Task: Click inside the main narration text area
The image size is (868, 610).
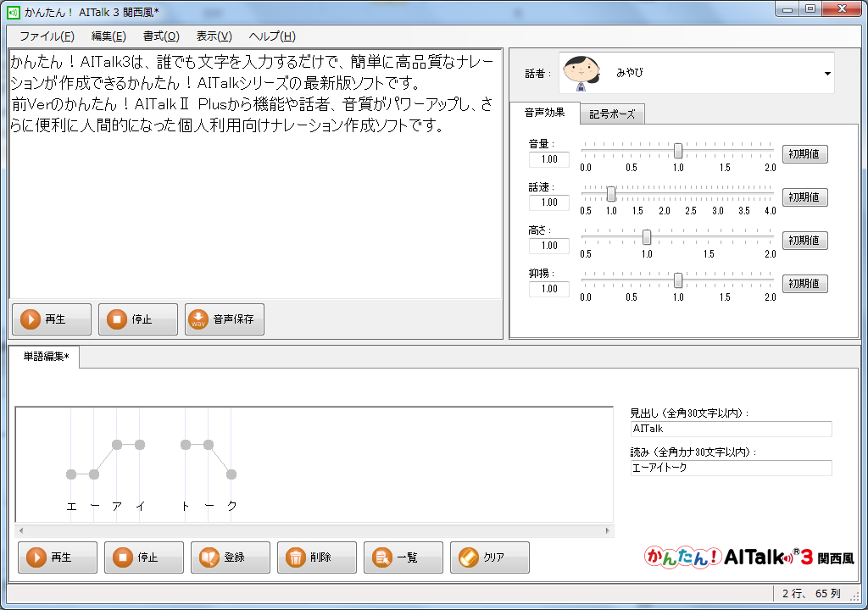Action: point(256,175)
